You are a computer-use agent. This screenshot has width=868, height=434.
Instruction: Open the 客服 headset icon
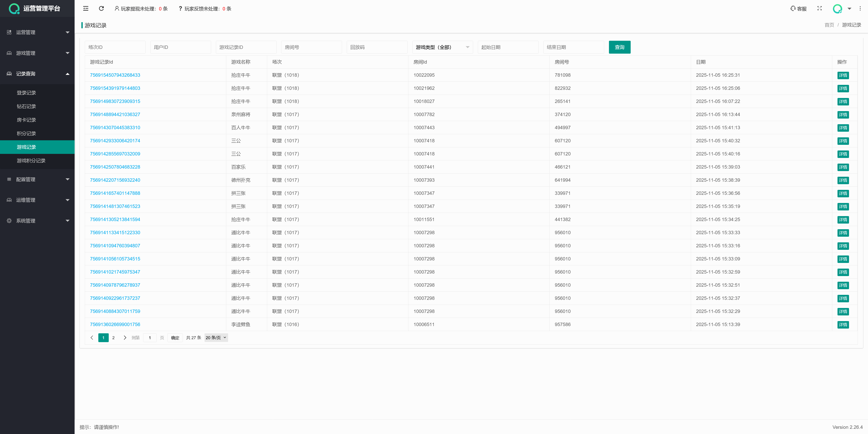(x=793, y=8)
